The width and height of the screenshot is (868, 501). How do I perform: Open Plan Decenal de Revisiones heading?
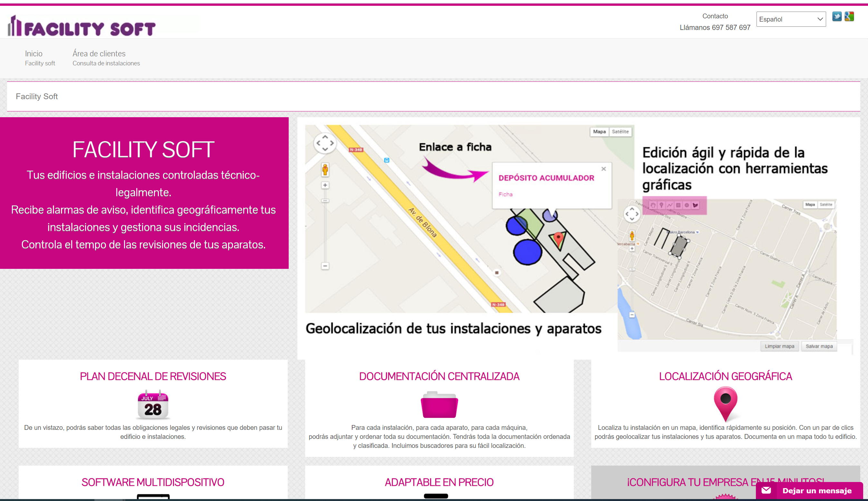pyautogui.click(x=153, y=376)
